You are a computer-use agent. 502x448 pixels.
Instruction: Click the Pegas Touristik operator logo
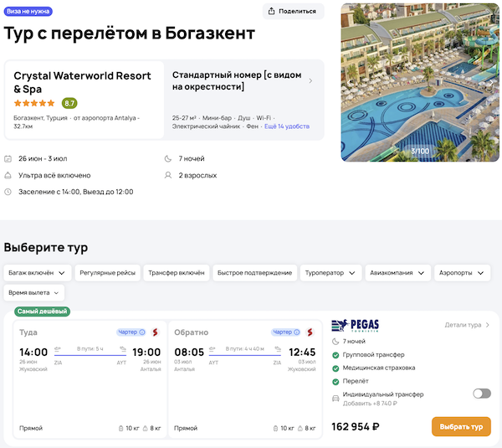coord(356,325)
